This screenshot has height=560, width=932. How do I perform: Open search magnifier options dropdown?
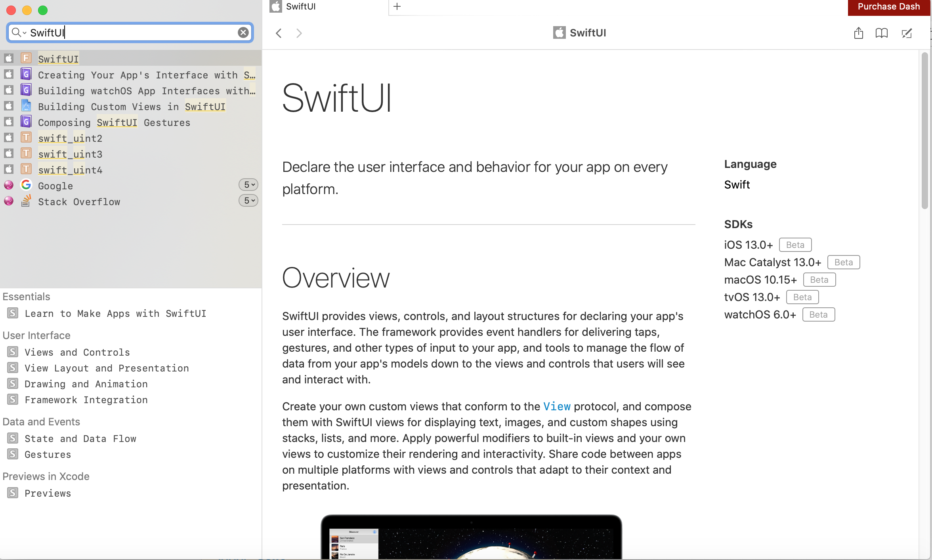click(18, 32)
